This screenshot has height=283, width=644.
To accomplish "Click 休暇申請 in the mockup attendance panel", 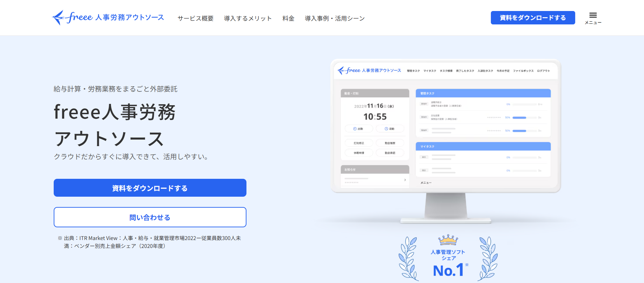I will click(x=359, y=153).
